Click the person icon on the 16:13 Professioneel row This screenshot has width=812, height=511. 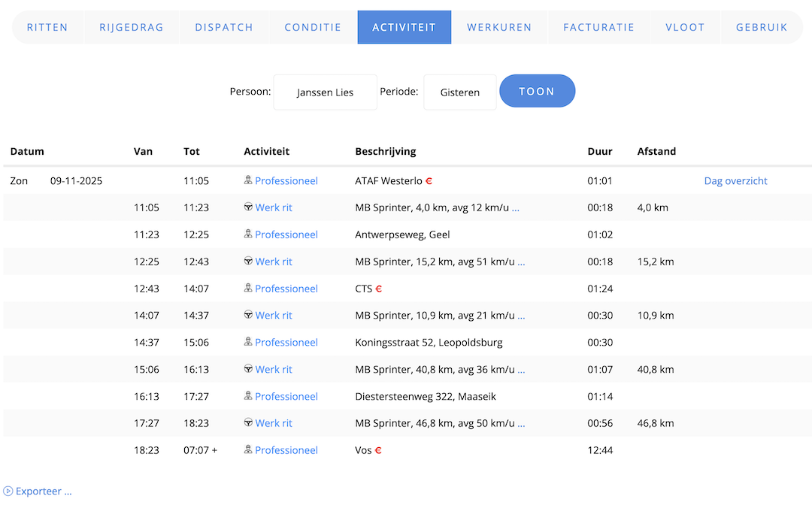point(248,396)
